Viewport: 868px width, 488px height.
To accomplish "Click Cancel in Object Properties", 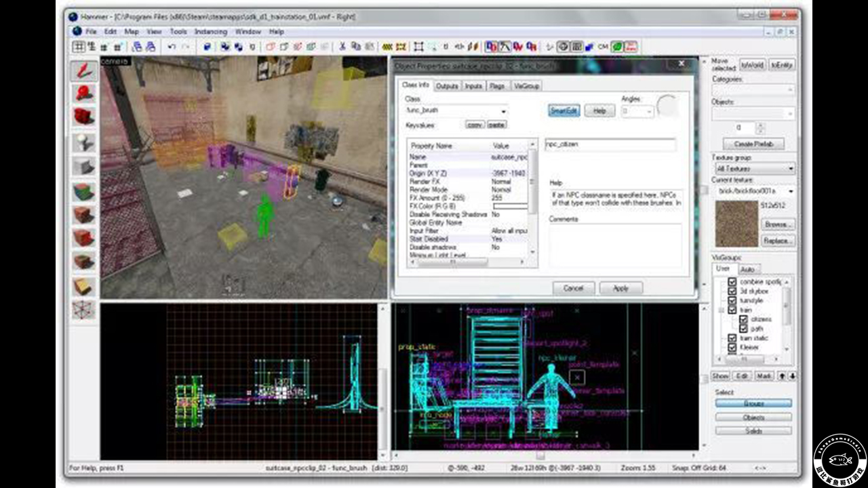I will 573,288.
